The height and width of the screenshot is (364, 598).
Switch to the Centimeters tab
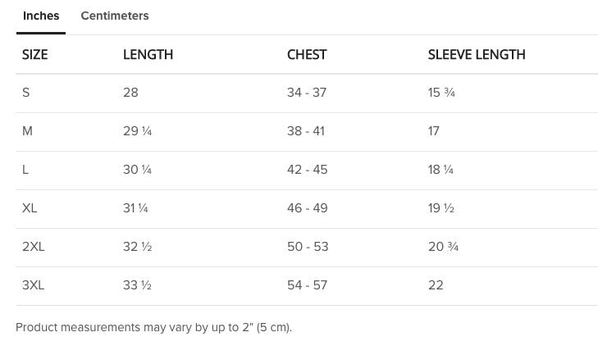coord(115,16)
